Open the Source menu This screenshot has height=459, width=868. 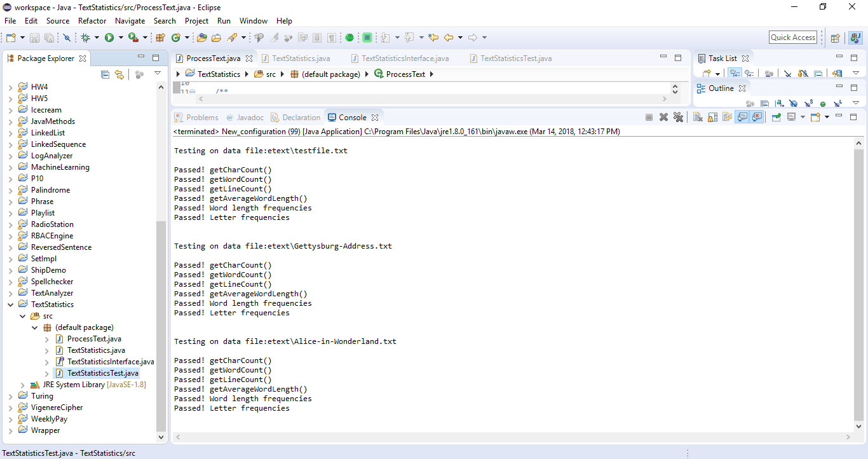[x=58, y=21]
